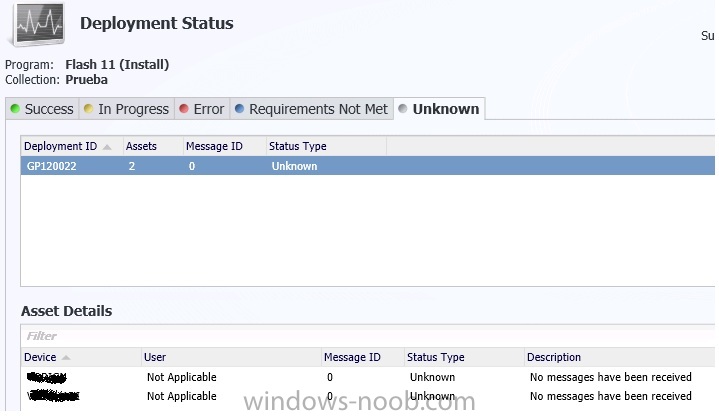The width and height of the screenshot is (719, 416).
Task: Click the Description column header
Action: (x=555, y=357)
